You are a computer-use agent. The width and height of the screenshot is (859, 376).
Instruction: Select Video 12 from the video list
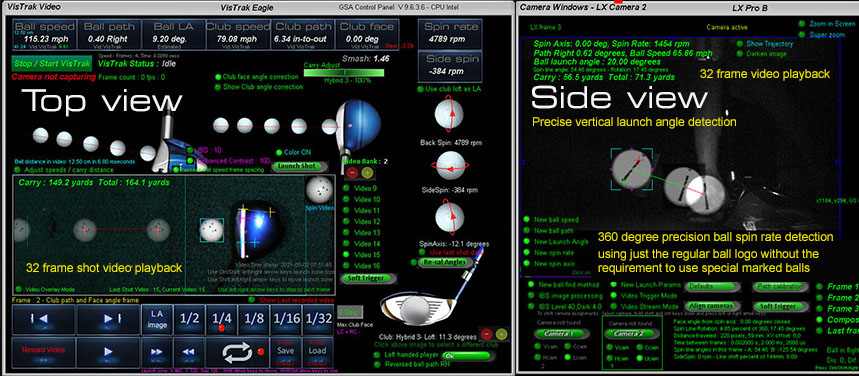coord(362,221)
